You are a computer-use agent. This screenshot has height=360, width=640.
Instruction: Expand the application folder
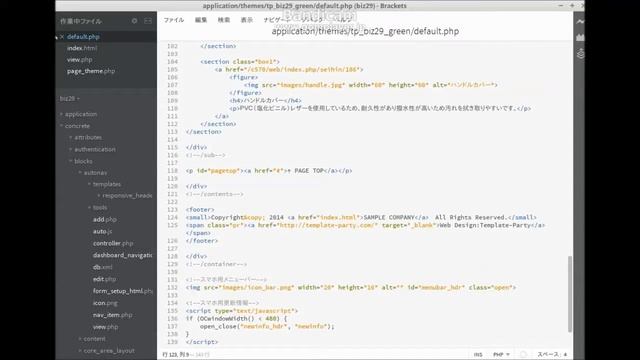81,114
